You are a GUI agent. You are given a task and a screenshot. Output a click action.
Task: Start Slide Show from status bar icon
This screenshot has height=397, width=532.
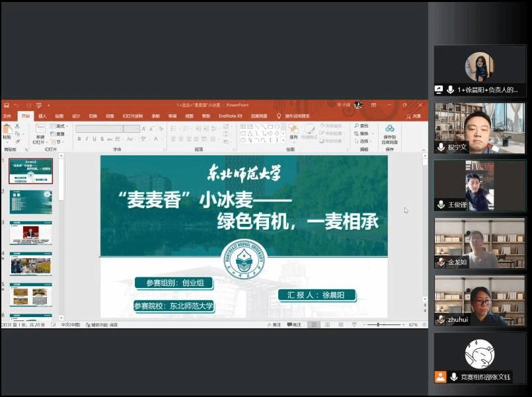[354, 325]
